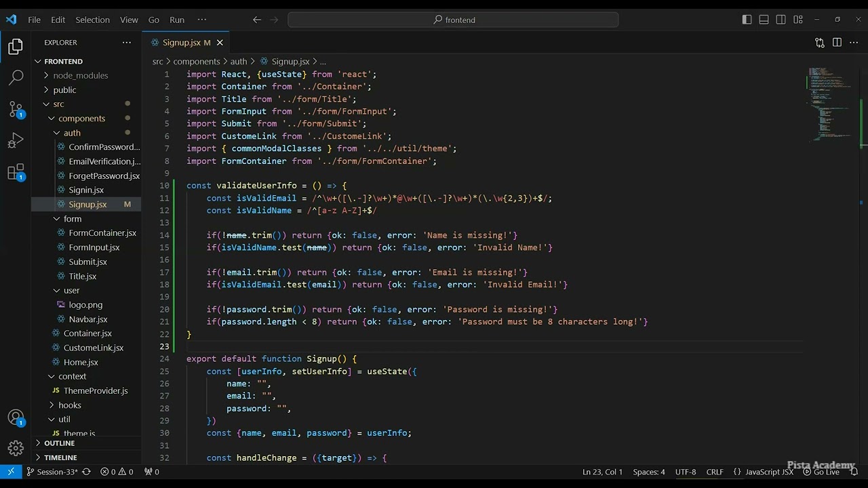
Task: Open the Search view in activity bar
Action: (x=16, y=78)
